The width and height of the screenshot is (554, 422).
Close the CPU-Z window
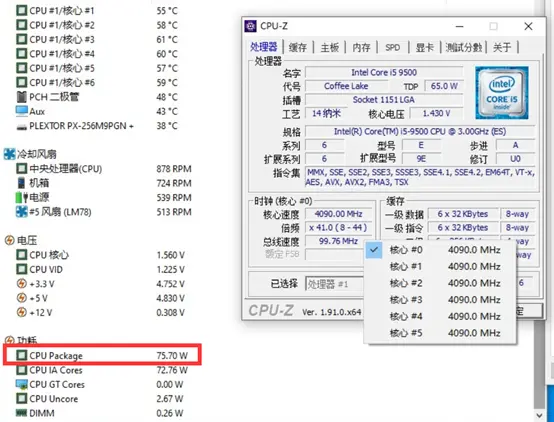[528, 26]
